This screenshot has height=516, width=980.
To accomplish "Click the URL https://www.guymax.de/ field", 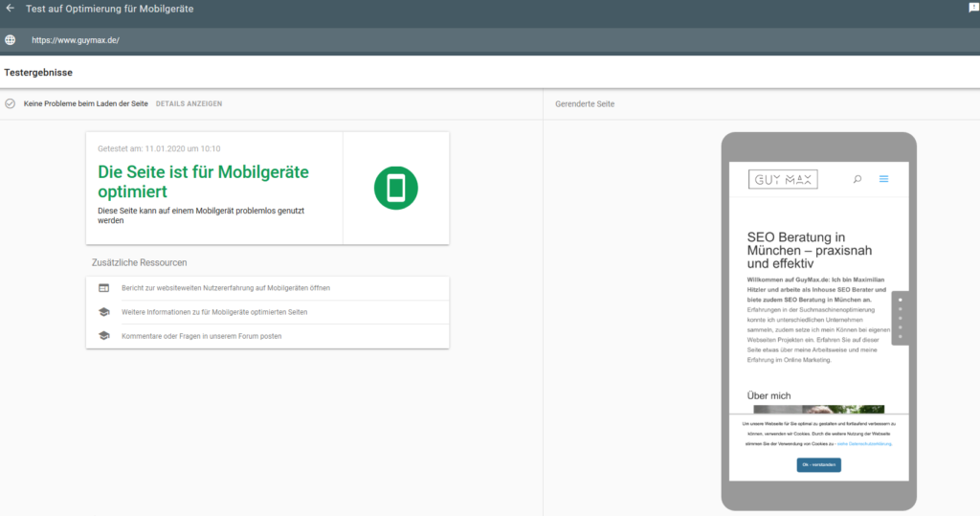I will [x=76, y=40].
